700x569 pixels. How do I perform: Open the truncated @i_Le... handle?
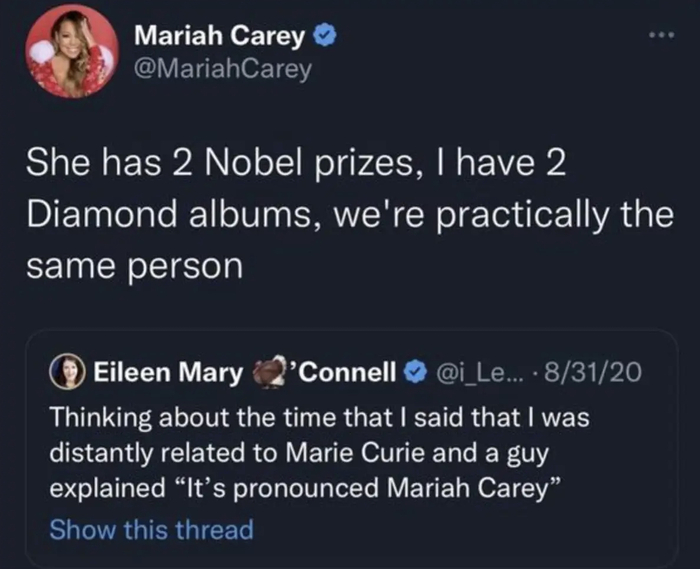click(x=480, y=375)
